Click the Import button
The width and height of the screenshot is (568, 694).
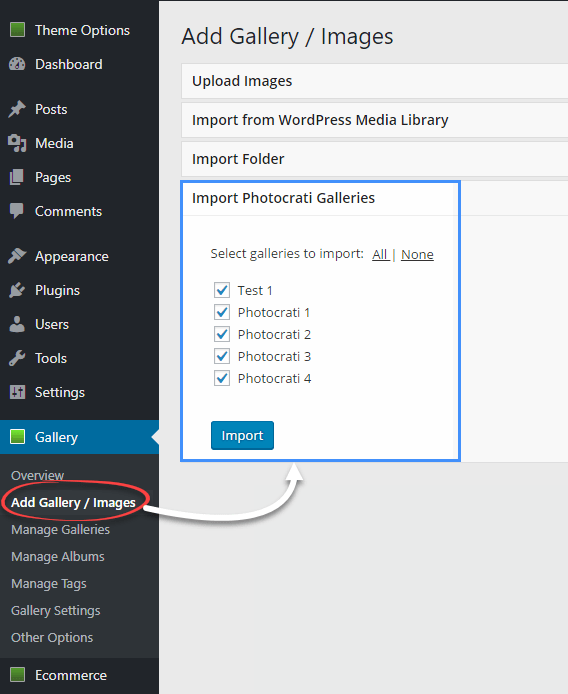[x=242, y=436]
